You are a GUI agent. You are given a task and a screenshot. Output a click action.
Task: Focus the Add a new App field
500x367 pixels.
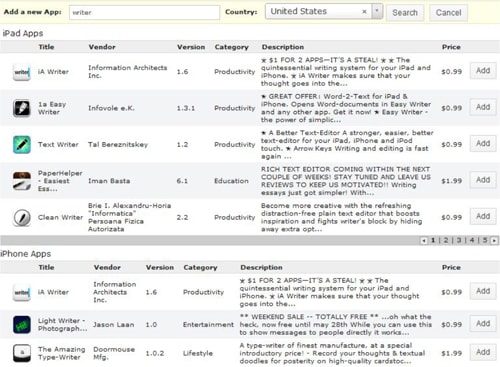pos(144,12)
